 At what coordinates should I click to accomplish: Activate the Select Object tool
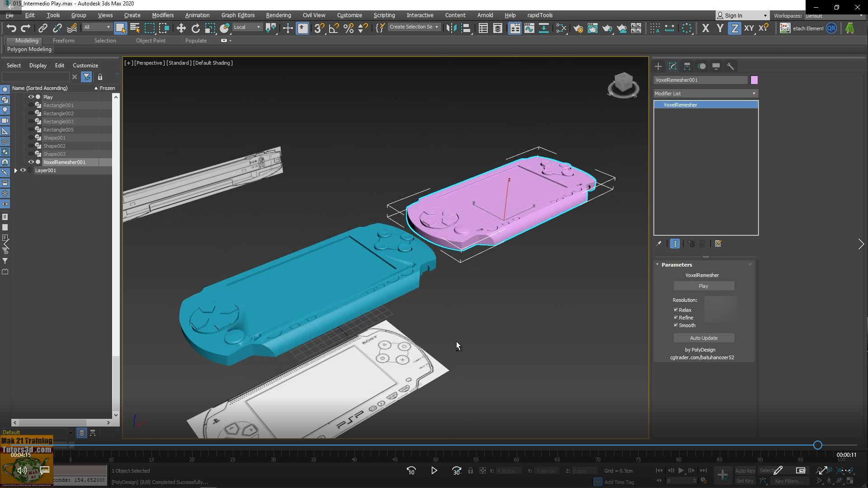pyautogui.click(x=120, y=28)
